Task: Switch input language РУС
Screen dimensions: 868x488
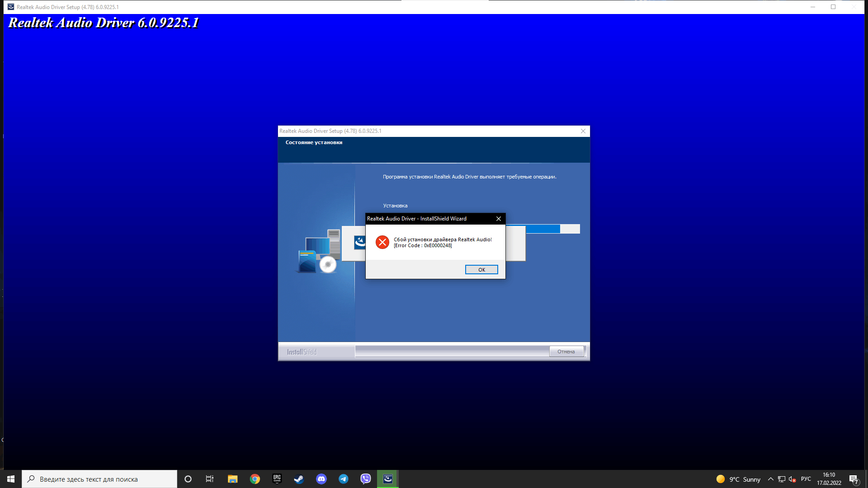Action: (x=806, y=479)
